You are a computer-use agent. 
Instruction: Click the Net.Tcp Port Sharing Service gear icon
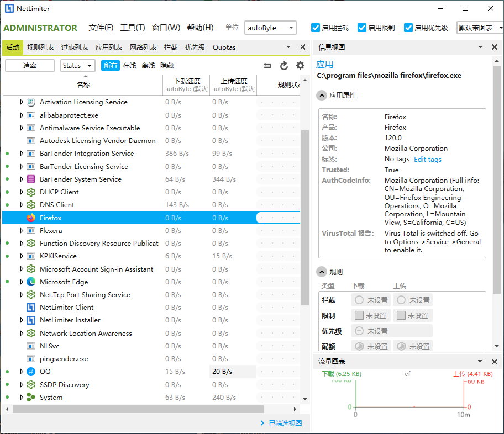31,295
